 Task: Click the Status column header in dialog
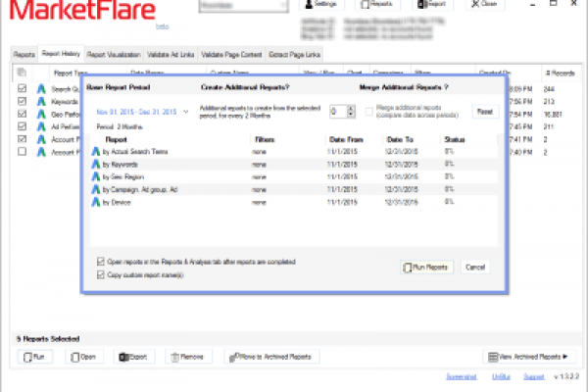click(x=455, y=139)
